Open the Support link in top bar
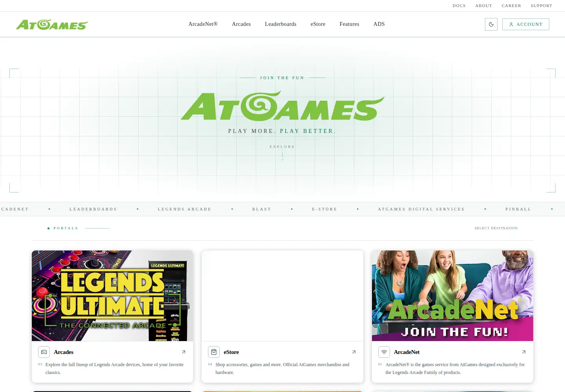Image resolution: width=565 pixels, height=392 pixels. pyautogui.click(x=541, y=6)
